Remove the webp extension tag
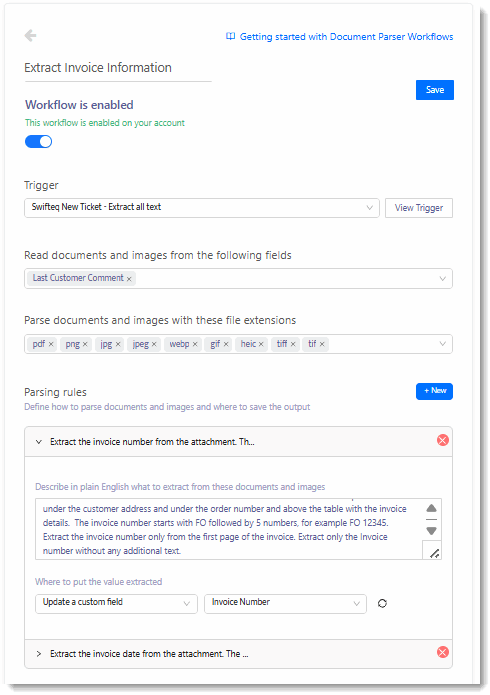 [x=195, y=344]
